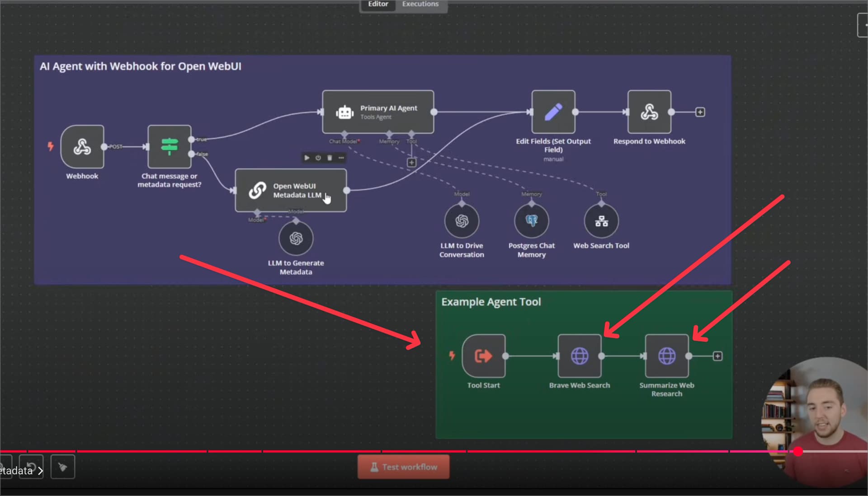Open the three-dot more options in node toolbar

pyautogui.click(x=341, y=158)
